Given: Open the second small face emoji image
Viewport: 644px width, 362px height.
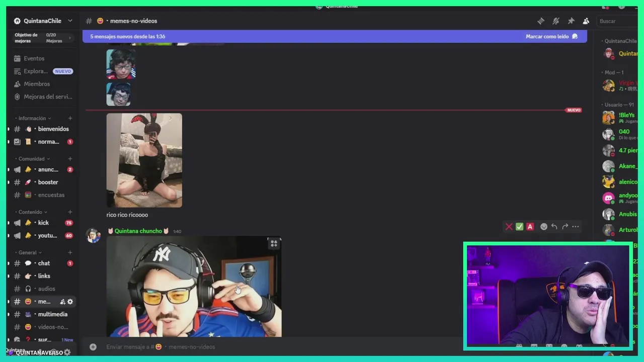Looking at the screenshot, I should [x=119, y=94].
